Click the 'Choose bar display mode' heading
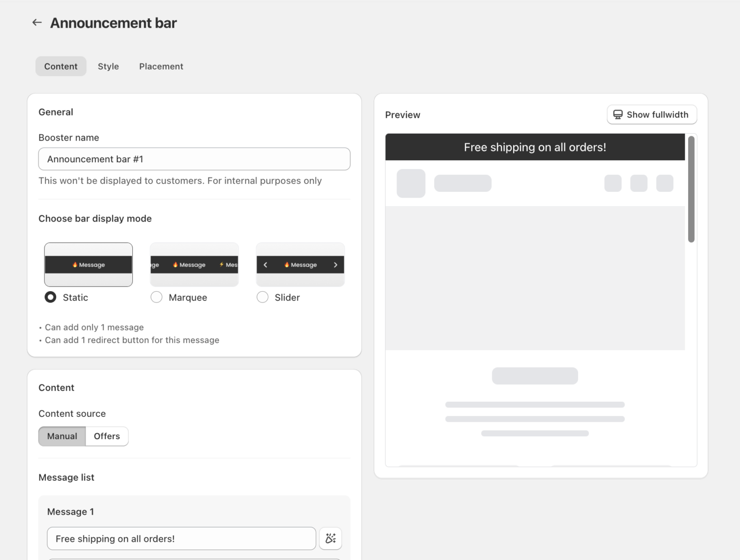 pos(95,219)
